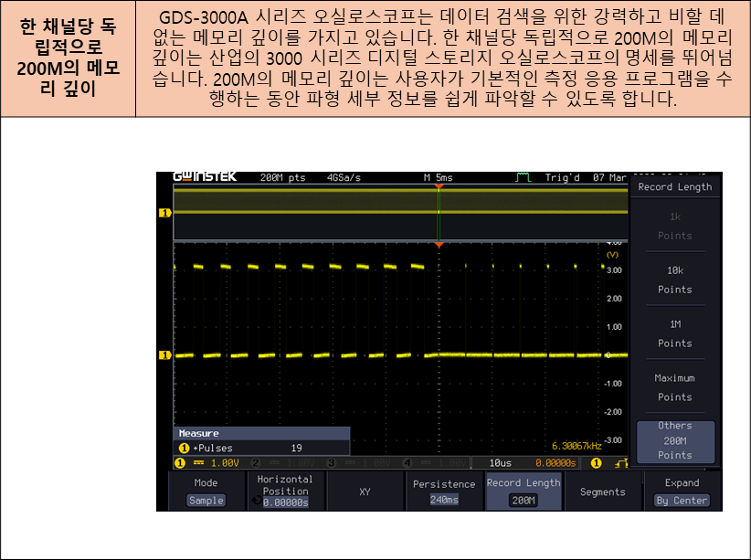Viewport: 751px width, 560px height.
Task: Click the knob icon beside Horizontal Position value
Action: (x=257, y=501)
